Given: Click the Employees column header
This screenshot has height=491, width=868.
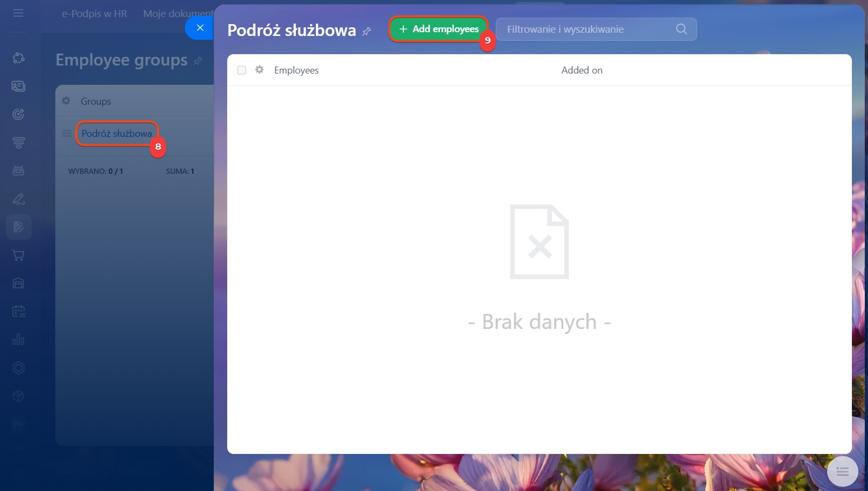Looking at the screenshot, I should [x=296, y=70].
